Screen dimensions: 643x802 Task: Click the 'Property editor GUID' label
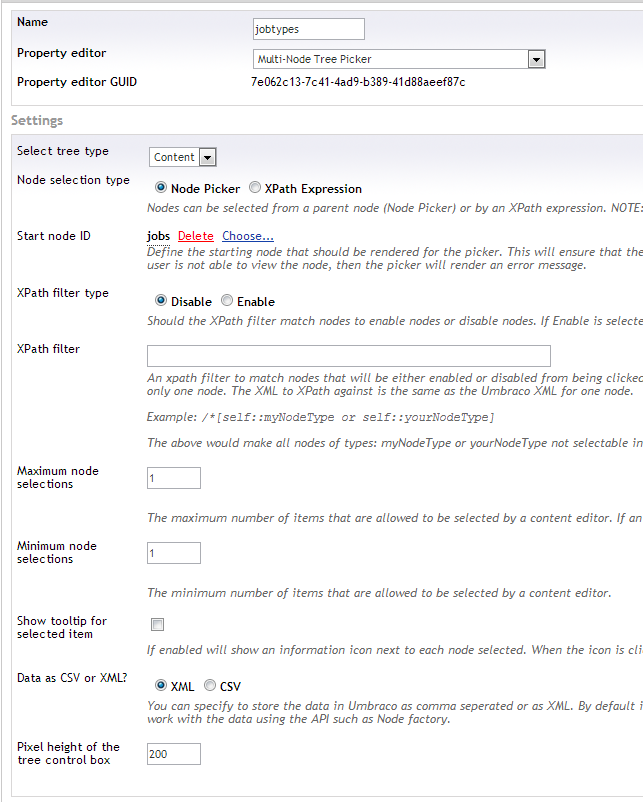coord(77,82)
